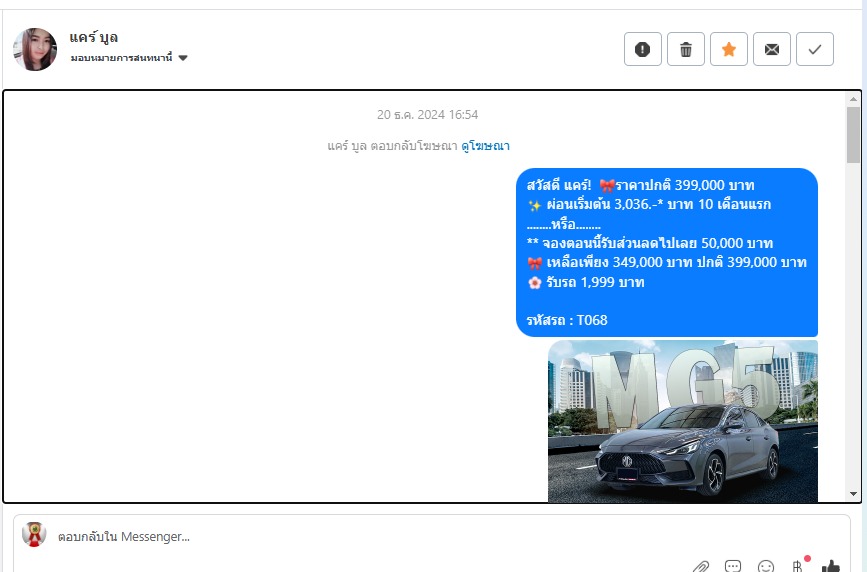Viewport: 867px width, 572px height.
Task: Mark conversation unread with envelope icon
Action: point(772,49)
